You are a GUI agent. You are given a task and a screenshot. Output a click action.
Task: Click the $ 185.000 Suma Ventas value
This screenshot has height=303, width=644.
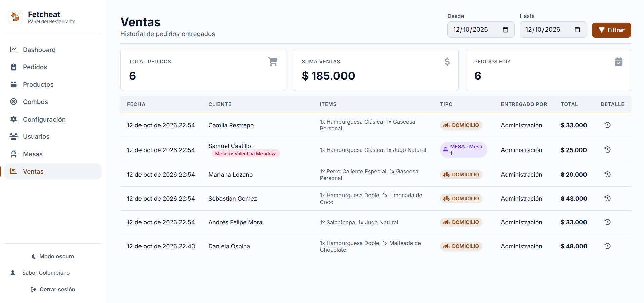tap(328, 76)
